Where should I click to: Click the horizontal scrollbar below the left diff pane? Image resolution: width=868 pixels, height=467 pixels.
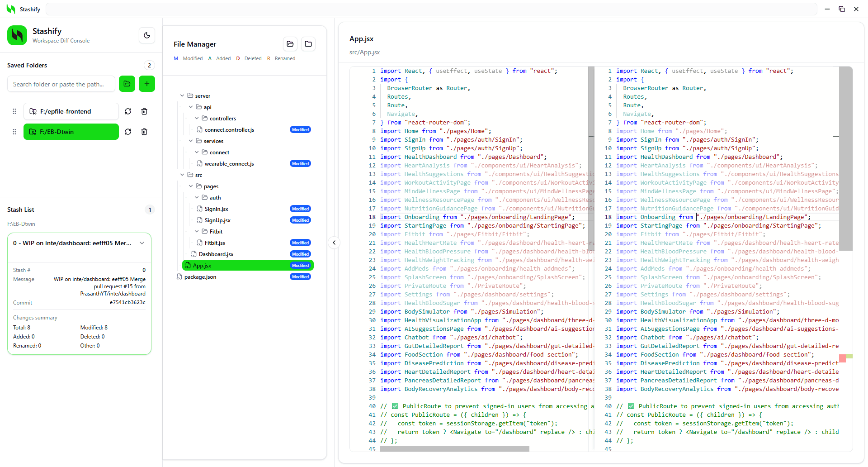454,449
